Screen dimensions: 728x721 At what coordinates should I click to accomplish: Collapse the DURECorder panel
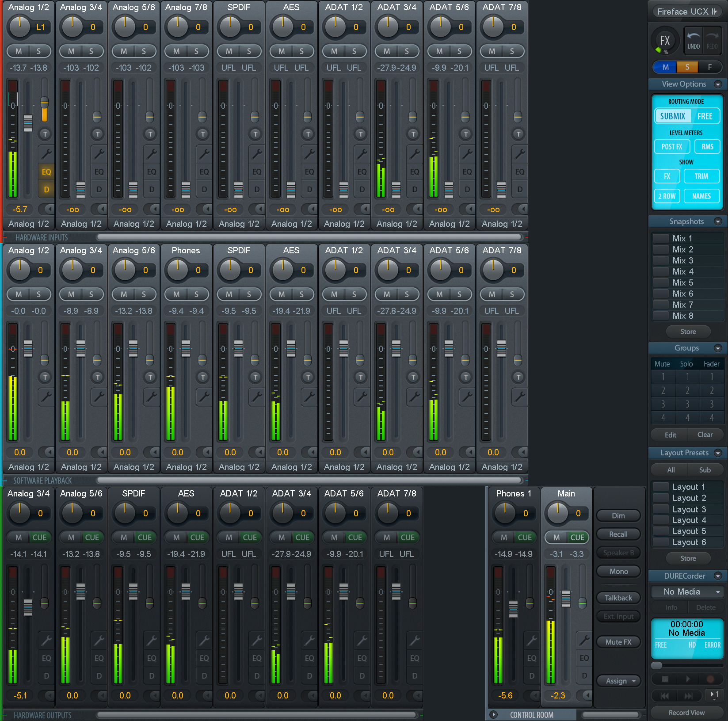[718, 576]
